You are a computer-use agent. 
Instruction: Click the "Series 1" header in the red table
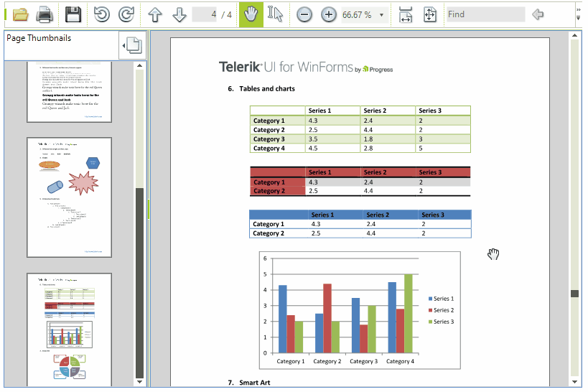click(320, 172)
